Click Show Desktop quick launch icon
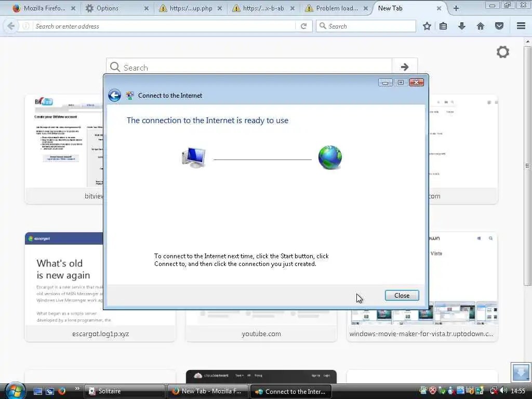 (37, 391)
